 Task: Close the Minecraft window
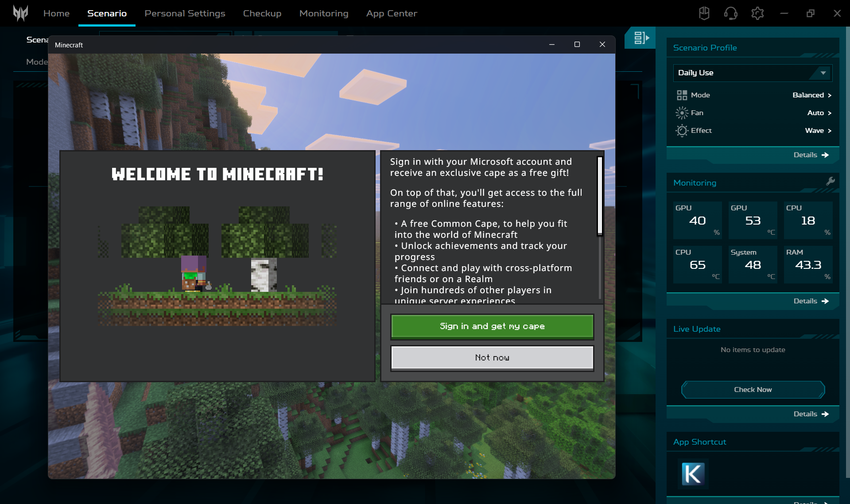click(x=602, y=44)
